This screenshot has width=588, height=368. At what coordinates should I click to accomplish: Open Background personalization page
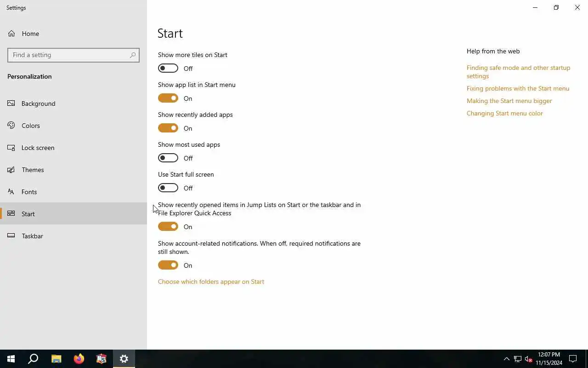click(x=73, y=103)
